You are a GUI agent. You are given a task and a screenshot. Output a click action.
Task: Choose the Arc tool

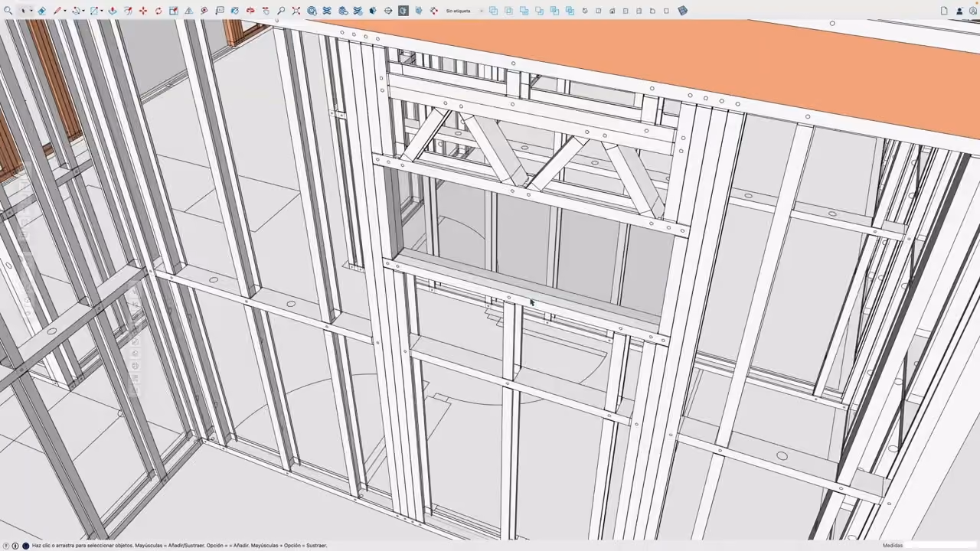point(77,11)
